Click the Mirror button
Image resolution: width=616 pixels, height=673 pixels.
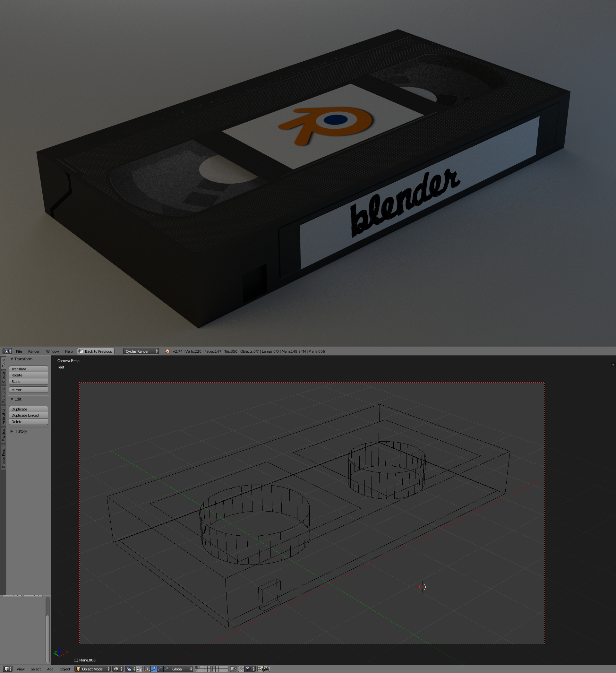28,390
